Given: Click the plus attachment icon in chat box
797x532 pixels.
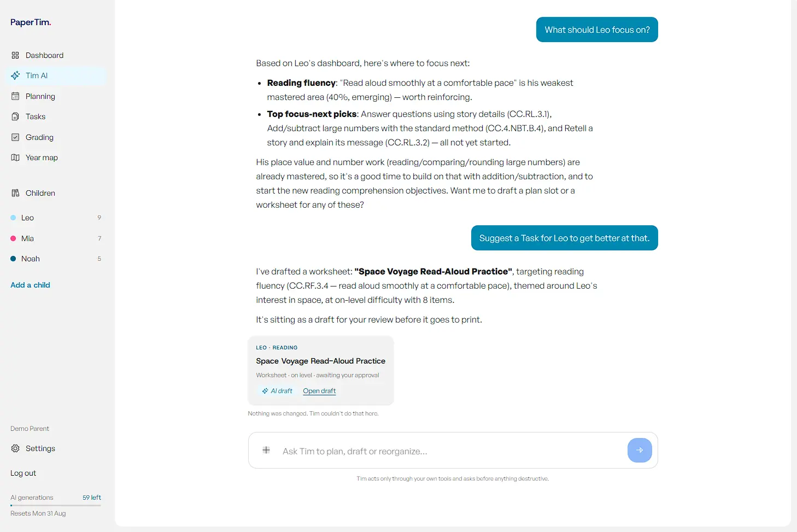Looking at the screenshot, I should click(266, 450).
